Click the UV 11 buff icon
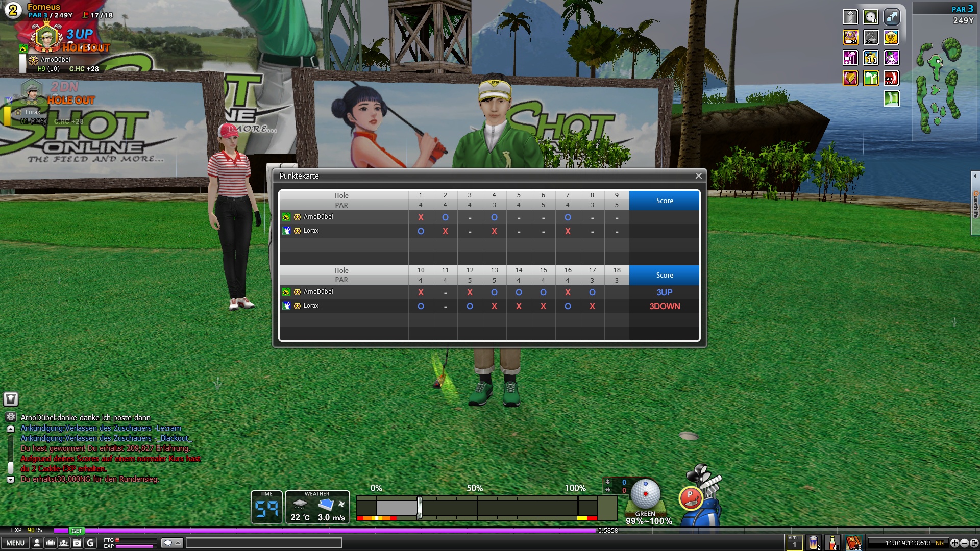 point(871,58)
